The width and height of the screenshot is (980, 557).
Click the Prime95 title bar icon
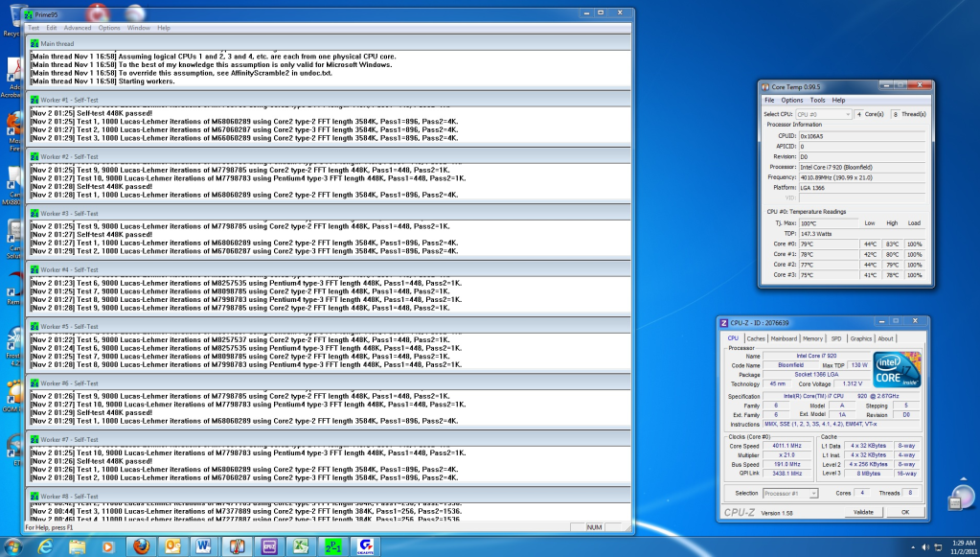pyautogui.click(x=29, y=14)
